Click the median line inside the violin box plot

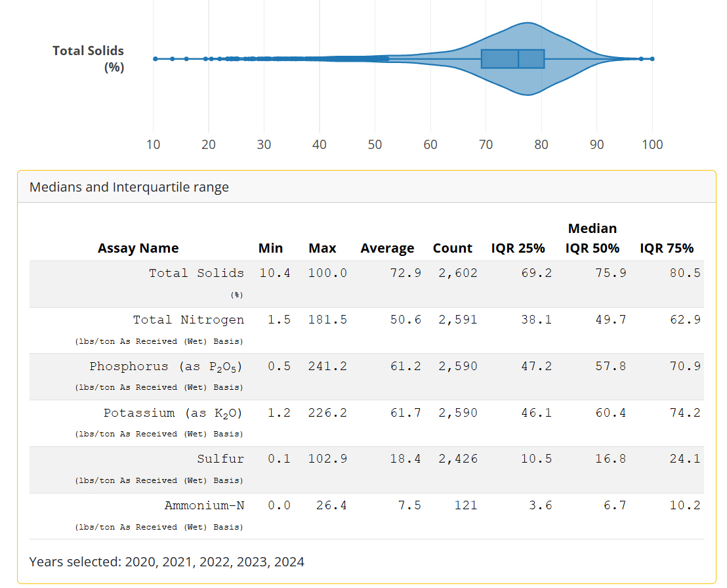click(x=518, y=58)
